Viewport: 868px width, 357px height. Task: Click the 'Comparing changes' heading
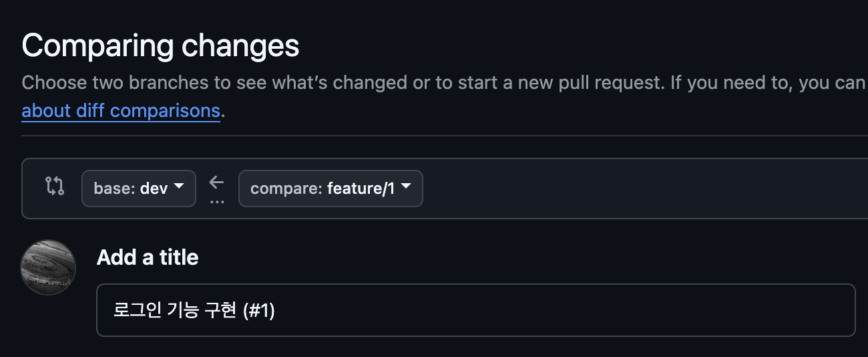[x=160, y=45]
